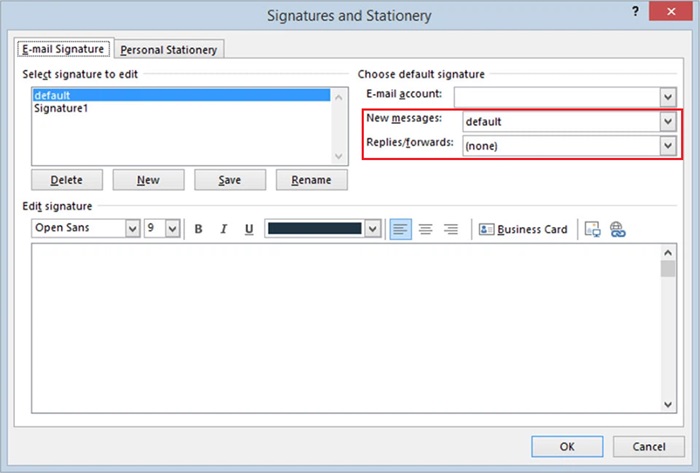Insert Business Card into signature

pos(523,229)
